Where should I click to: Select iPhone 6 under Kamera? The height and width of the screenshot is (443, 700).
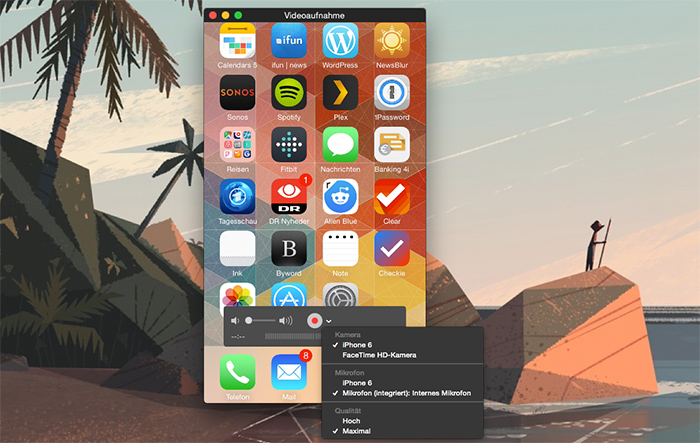point(357,345)
